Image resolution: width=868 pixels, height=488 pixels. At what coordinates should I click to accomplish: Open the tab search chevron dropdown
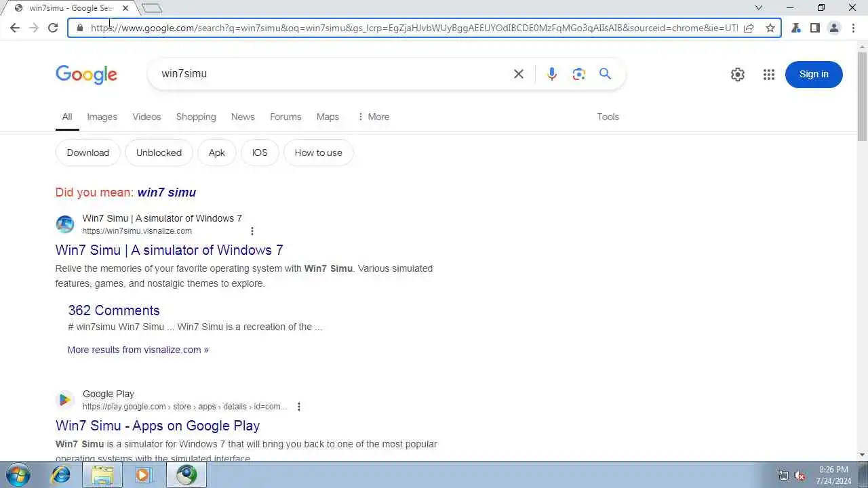(759, 8)
